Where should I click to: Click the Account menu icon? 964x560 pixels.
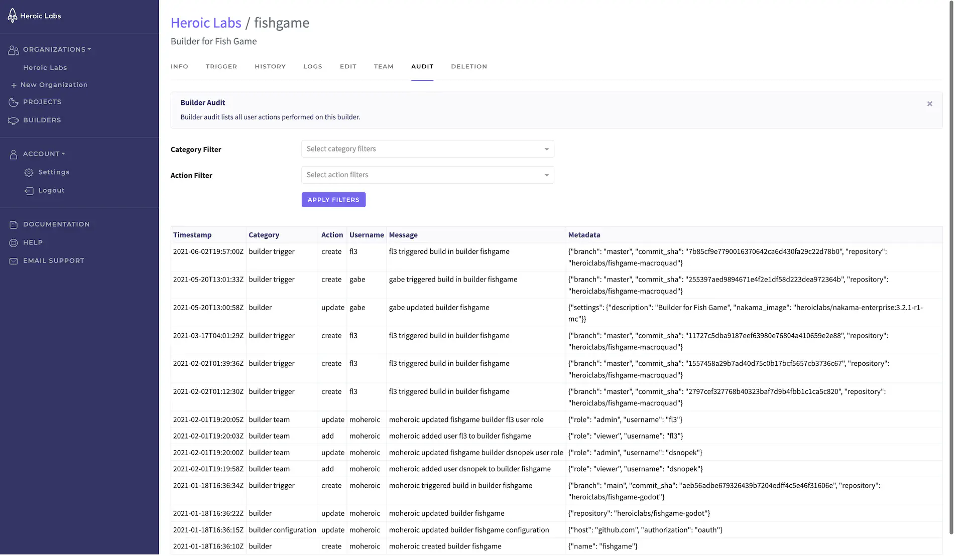[14, 154]
